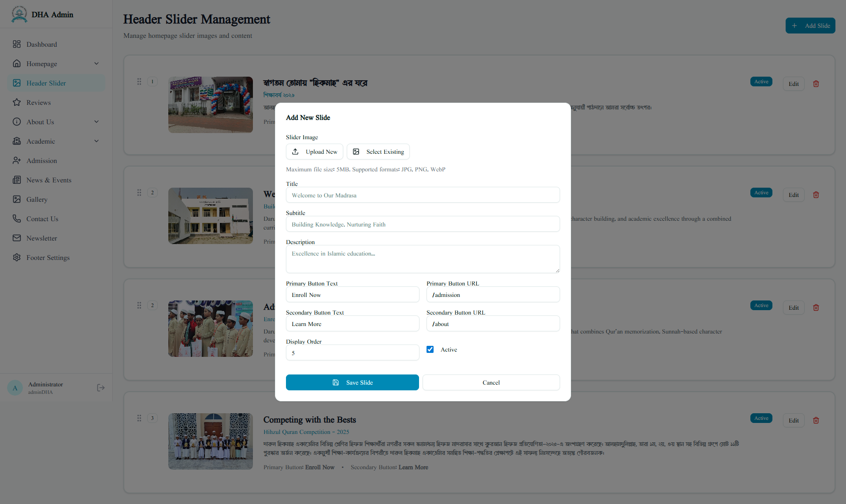The image size is (846, 504).
Task: Click Edit on Competing with the Bests slide
Action: coord(794,420)
